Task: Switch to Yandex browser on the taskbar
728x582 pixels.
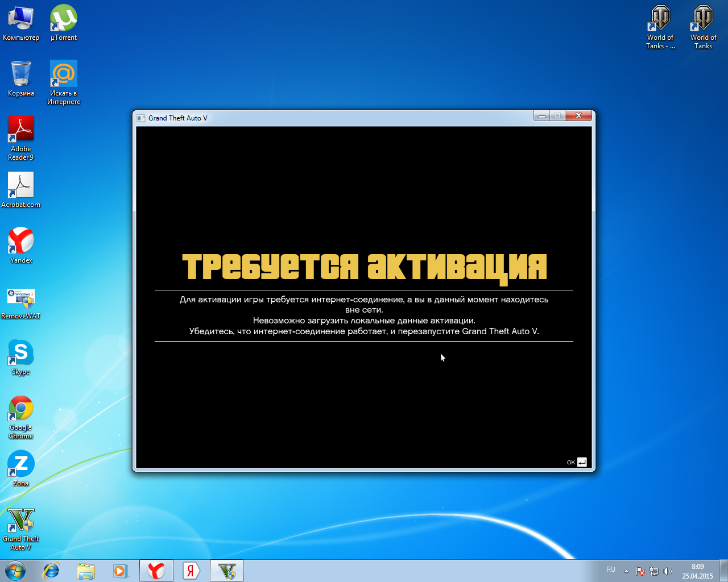Action: coord(156,571)
